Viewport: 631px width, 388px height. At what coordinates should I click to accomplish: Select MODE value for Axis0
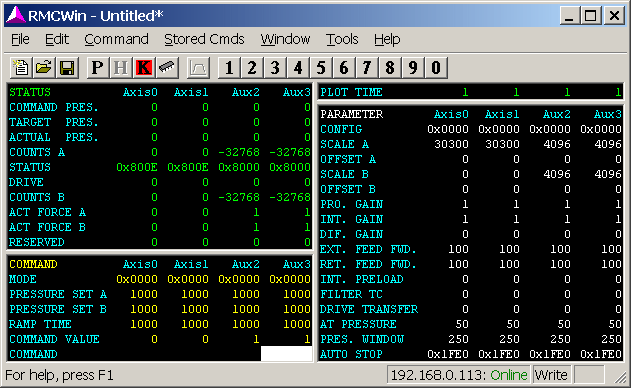[x=137, y=279]
